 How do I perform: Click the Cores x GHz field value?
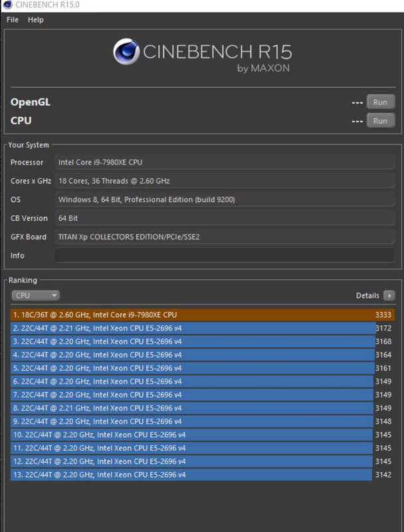point(225,181)
